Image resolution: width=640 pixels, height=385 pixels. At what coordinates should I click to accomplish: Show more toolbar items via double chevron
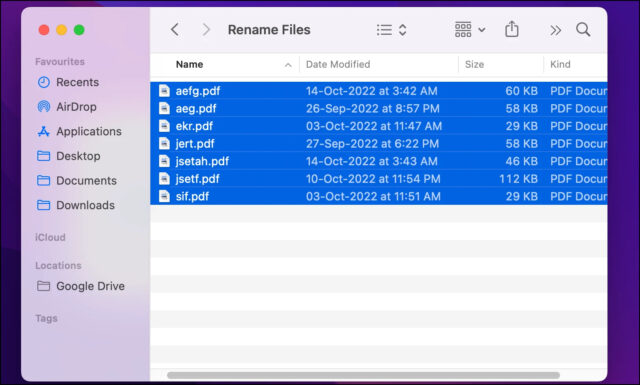coord(555,30)
